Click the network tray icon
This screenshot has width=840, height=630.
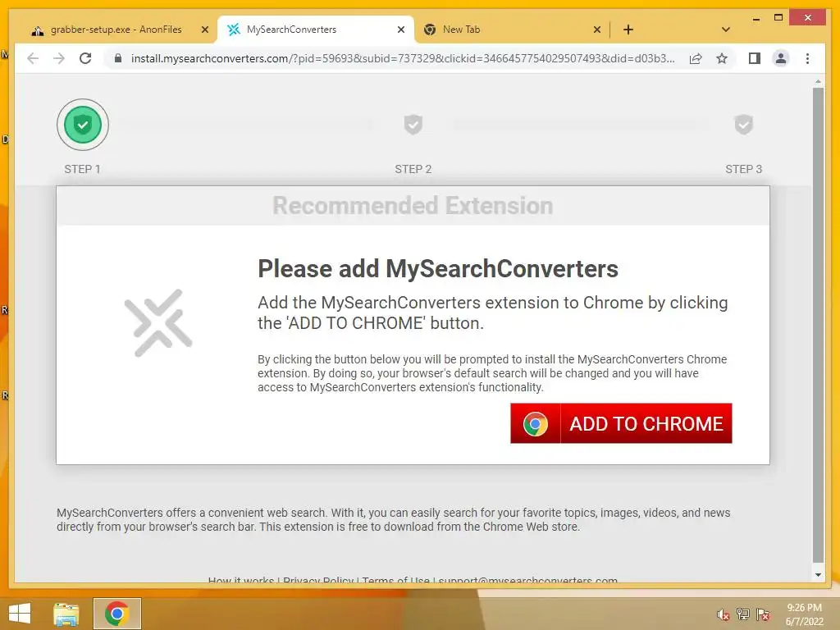pyautogui.click(x=742, y=614)
